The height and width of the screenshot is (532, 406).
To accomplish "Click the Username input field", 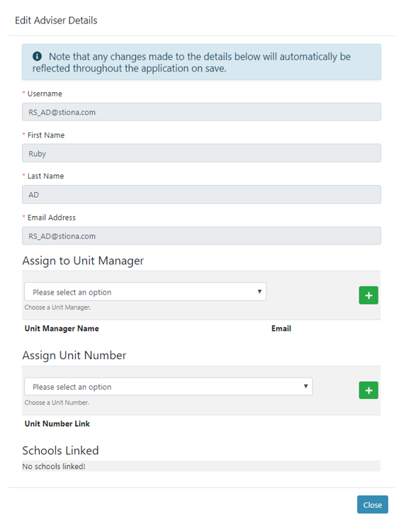I will tap(201, 112).
